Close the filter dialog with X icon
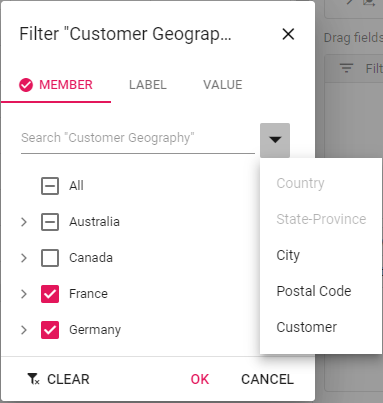This screenshot has width=383, height=403. click(288, 34)
